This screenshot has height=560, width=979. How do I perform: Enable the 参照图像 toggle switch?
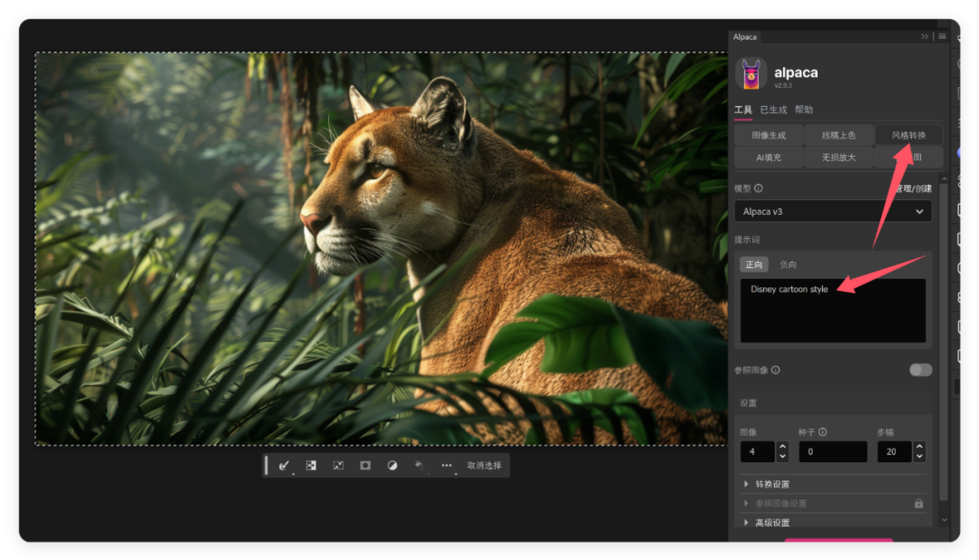coord(920,370)
